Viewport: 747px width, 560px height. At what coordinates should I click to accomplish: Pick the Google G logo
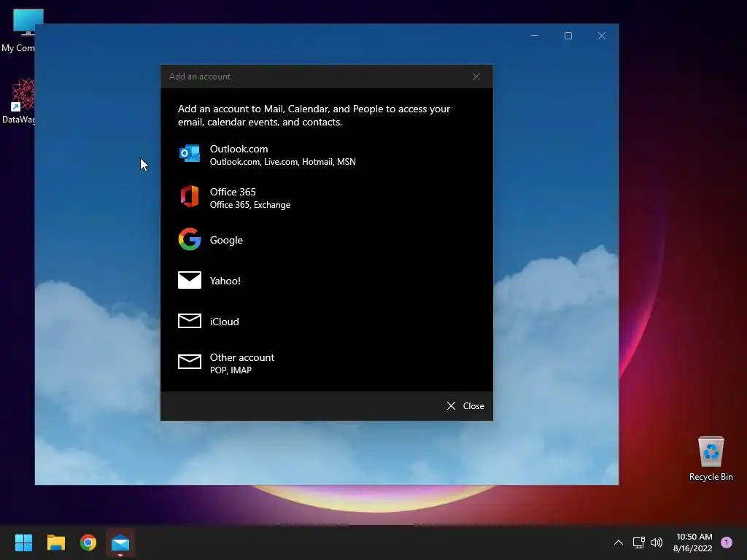click(189, 239)
